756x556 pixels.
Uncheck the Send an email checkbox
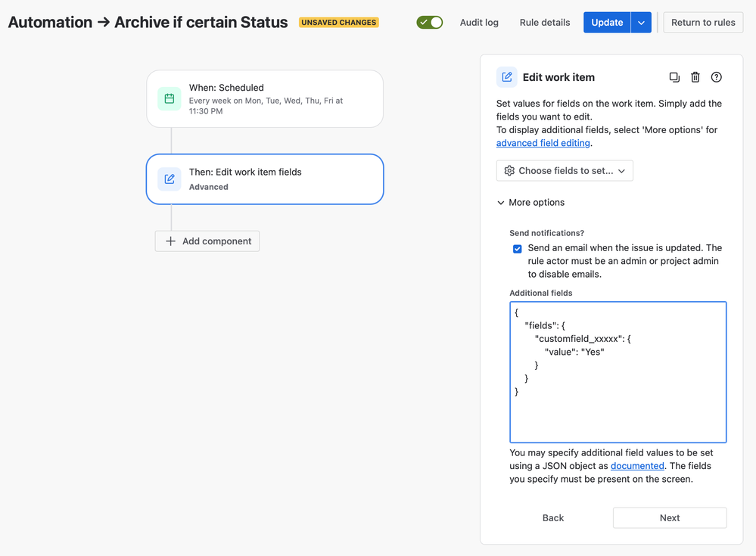click(518, 249)
